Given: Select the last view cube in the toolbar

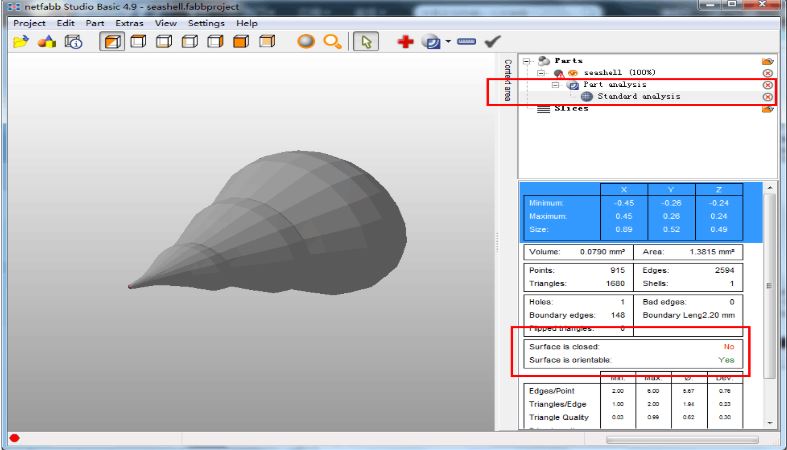Looking at the screenshot, I should point(267,42).
